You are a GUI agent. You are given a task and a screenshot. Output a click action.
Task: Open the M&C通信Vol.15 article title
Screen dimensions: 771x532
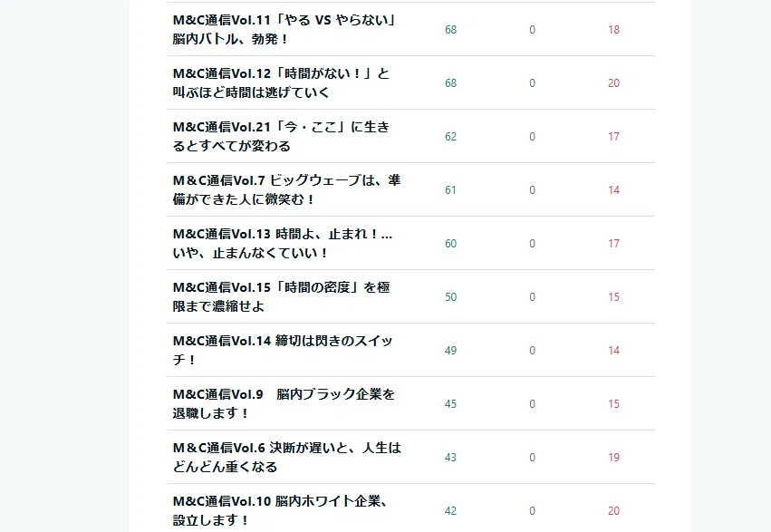[282, 297]
